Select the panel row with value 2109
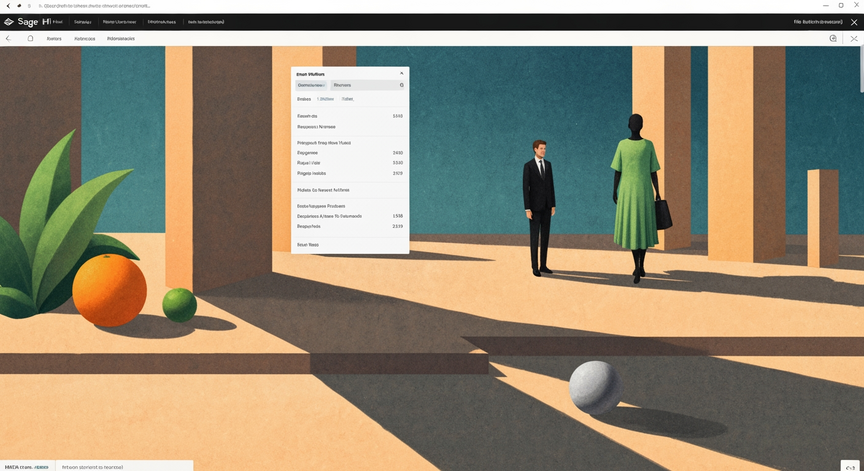 pyautogui.click(x=350, y=173)
